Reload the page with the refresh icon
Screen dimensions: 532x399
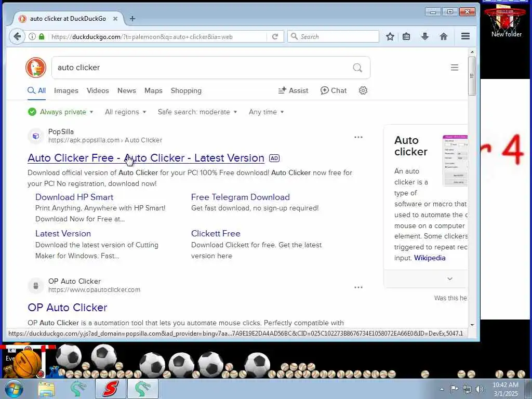click(x=275, y=36)
